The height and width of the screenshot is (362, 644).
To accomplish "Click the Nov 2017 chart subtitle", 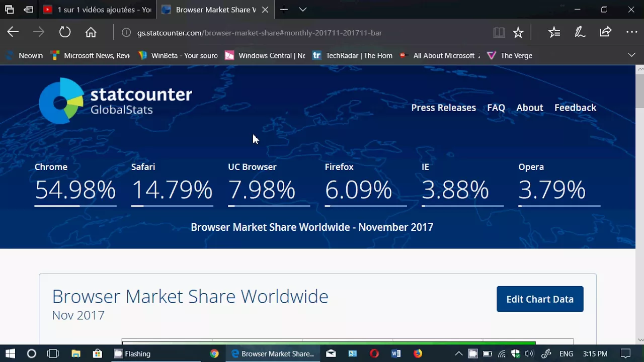I will coord(78,315).
